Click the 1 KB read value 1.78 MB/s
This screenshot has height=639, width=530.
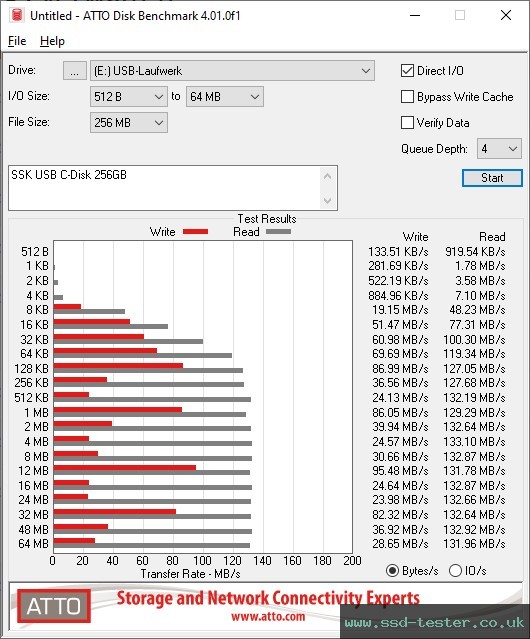480,266
